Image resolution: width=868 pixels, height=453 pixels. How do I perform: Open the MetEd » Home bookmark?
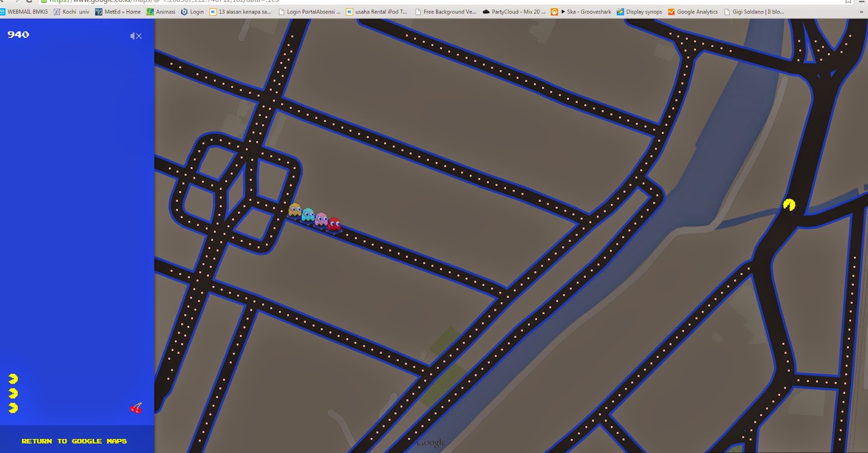118,11
